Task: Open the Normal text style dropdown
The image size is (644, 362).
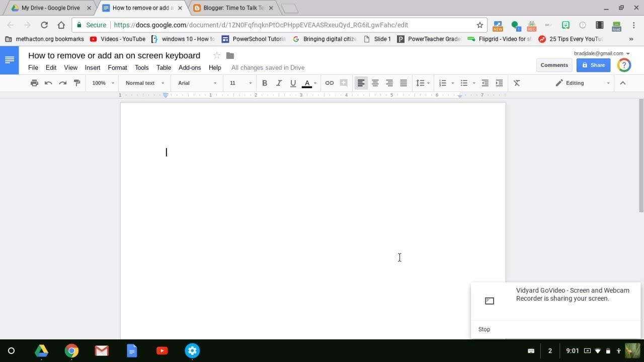Action: tap(145, 83)
